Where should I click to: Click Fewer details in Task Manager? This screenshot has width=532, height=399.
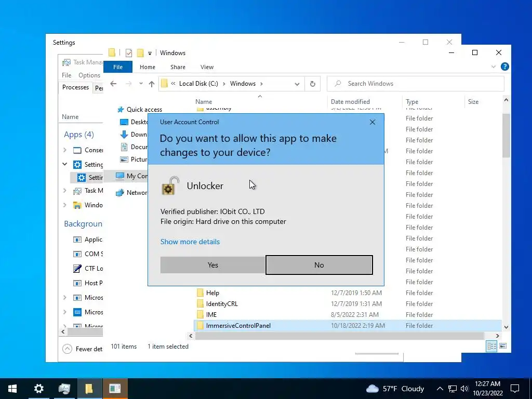pyautogui.click(x=83, y=349)
